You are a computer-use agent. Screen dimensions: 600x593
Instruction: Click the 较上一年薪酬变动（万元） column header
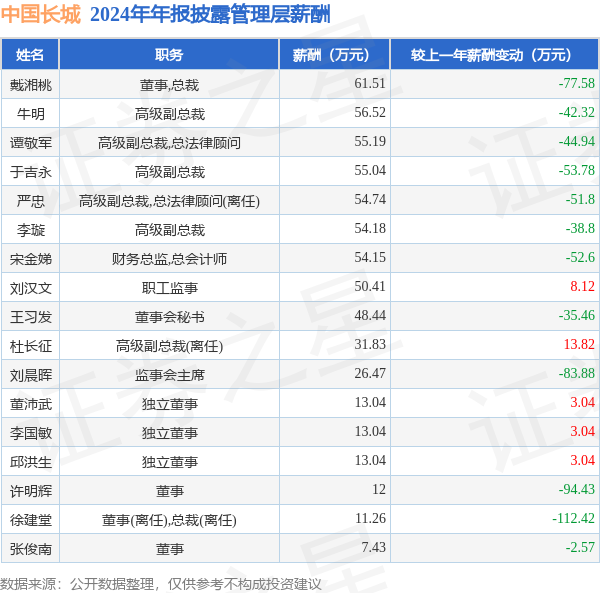tap(495, 55)
